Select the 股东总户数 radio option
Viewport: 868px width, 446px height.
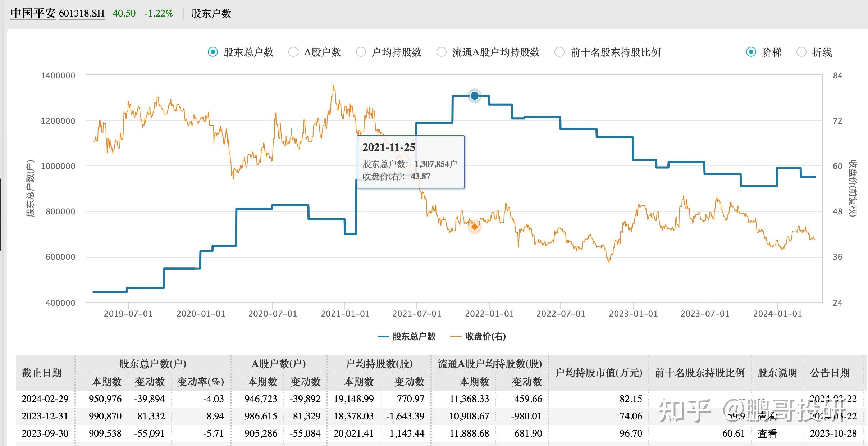pos(213,52)
